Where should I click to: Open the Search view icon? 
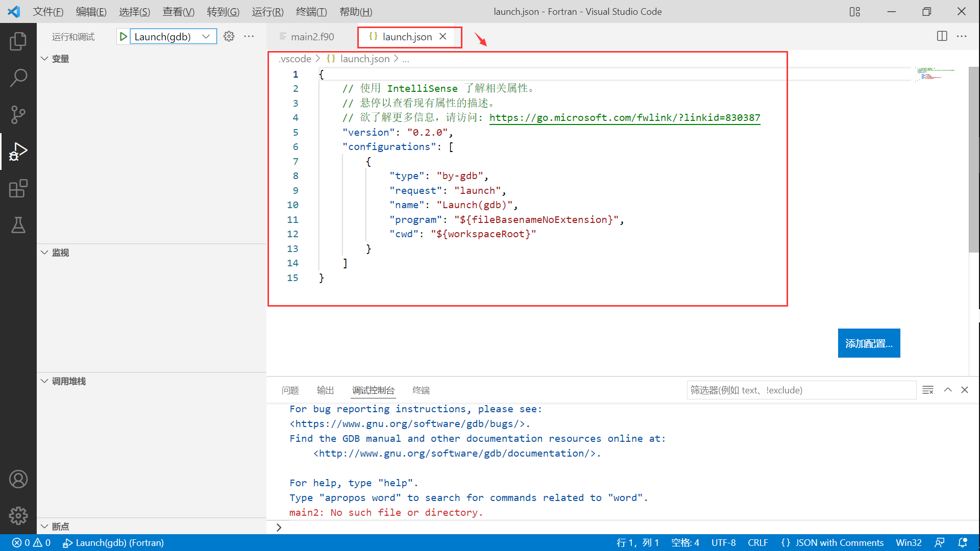(18, 78)
